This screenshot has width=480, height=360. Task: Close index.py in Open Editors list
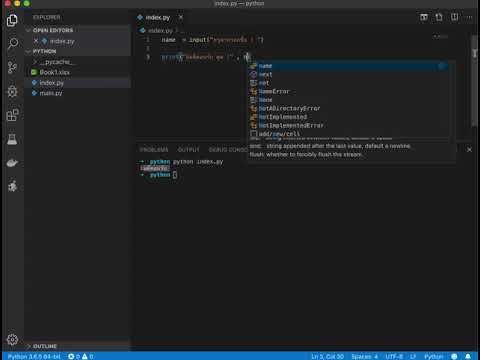pos(36,41)
